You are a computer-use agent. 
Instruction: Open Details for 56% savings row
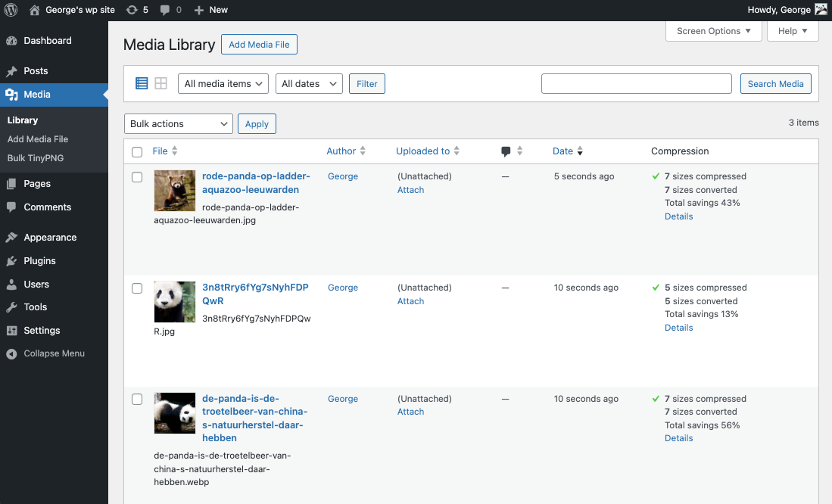pos(678,438)
